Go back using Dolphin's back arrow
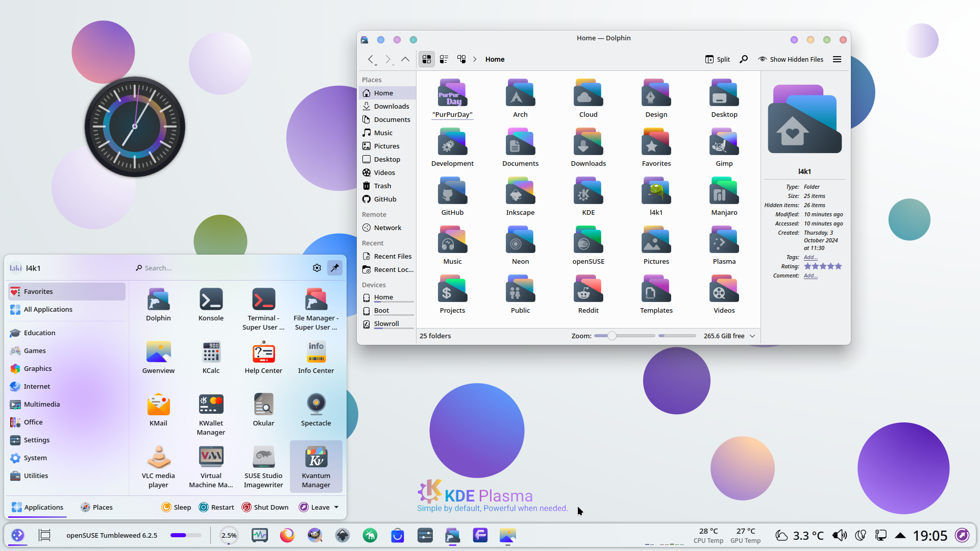The width and height of the screenshot is (980, 551). (371, 59)
